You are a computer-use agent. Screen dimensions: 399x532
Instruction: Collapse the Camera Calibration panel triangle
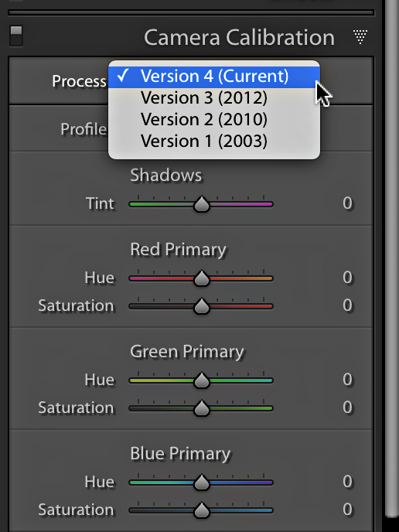point(360,36)
